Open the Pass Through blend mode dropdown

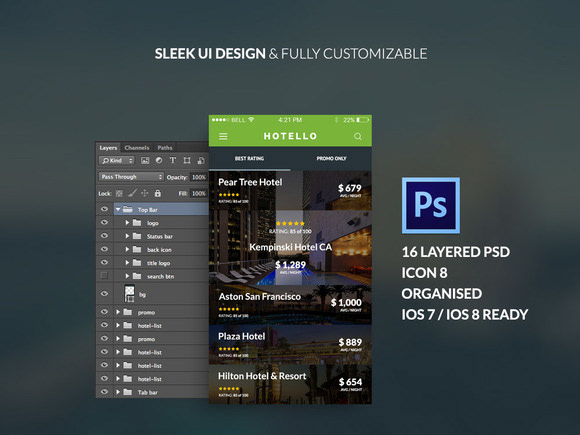[131, 177]
